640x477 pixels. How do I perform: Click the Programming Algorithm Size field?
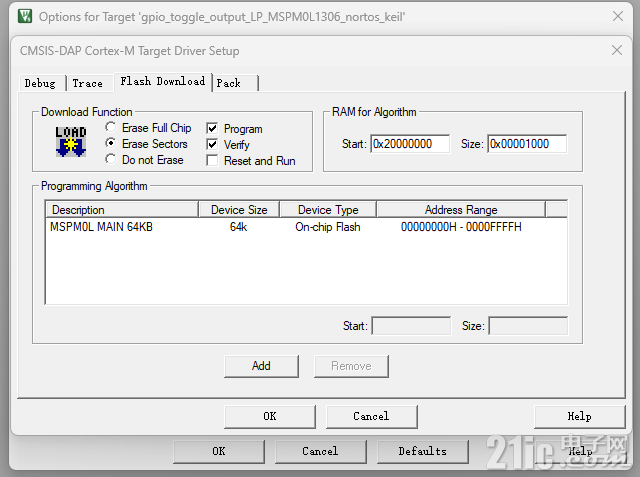[528, 326]
